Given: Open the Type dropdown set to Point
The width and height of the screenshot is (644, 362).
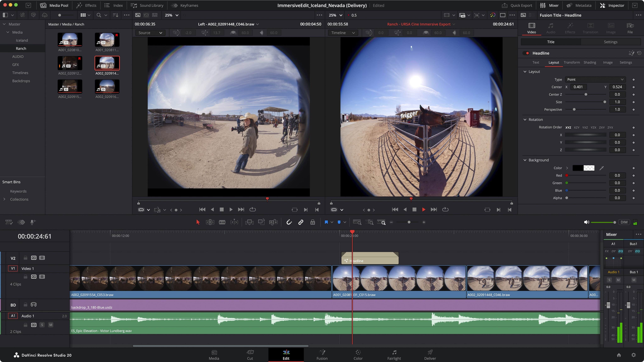Looking at the screenshot, I should click(x=595, y=79).
